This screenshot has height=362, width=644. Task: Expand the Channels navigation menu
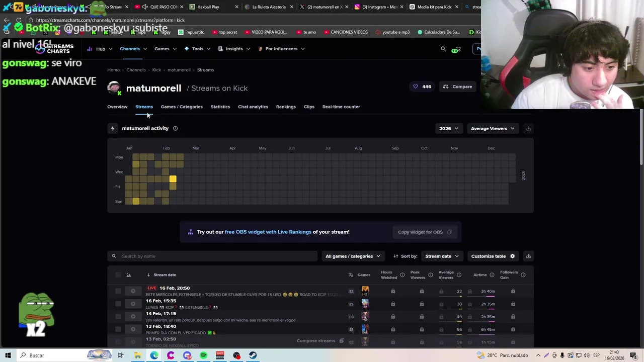(x=133, y=49)
